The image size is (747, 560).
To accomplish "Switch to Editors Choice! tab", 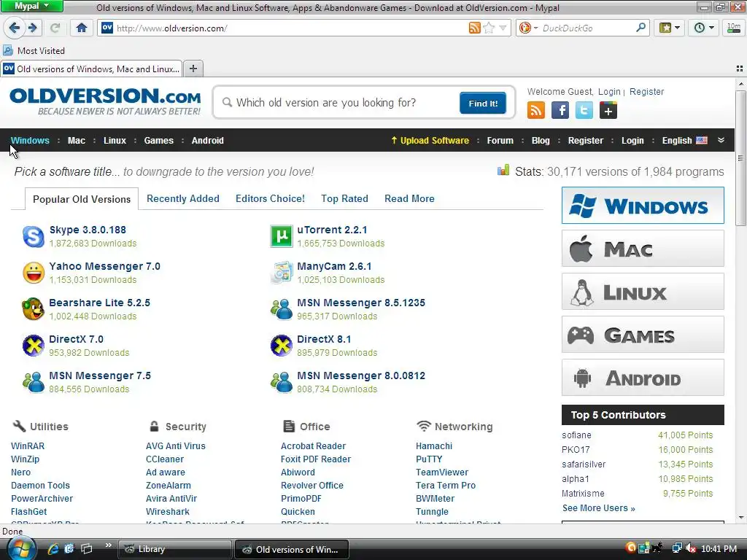I will (270, 198).
